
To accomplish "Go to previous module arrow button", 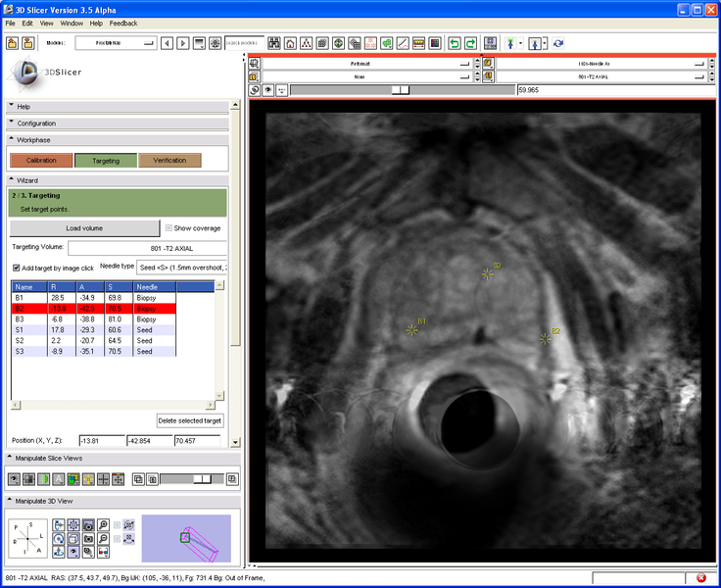I will click(x=167, y=43).
